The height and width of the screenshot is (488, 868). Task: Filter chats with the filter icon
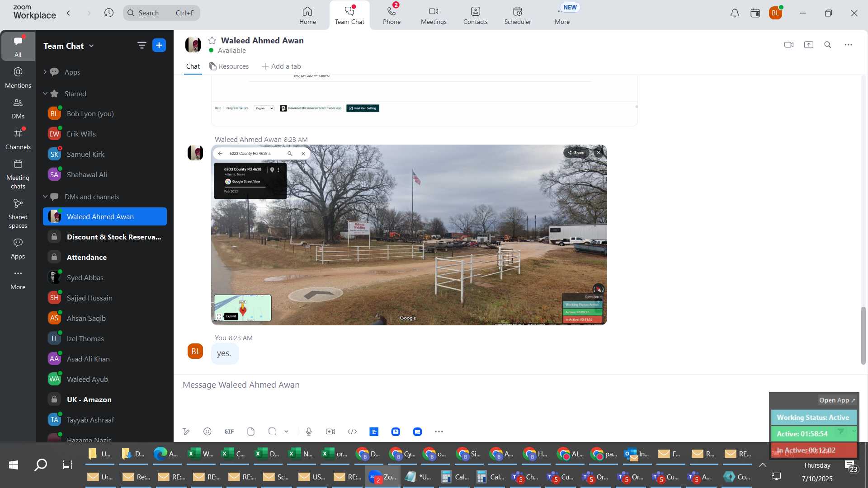click(142, 45)
